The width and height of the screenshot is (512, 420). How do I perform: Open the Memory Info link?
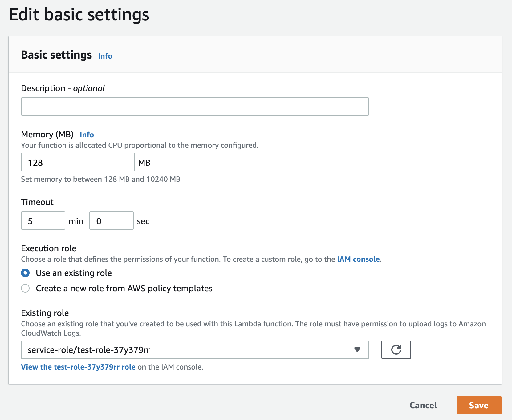pyautogui.click(x=87, y=135)
